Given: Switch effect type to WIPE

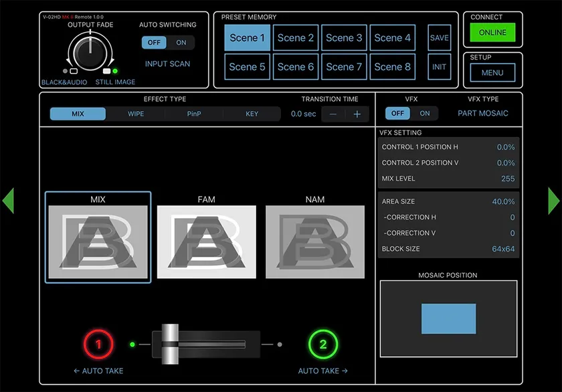Looking at the screenshot, I should pyautogui.click(x=136, y=114).
